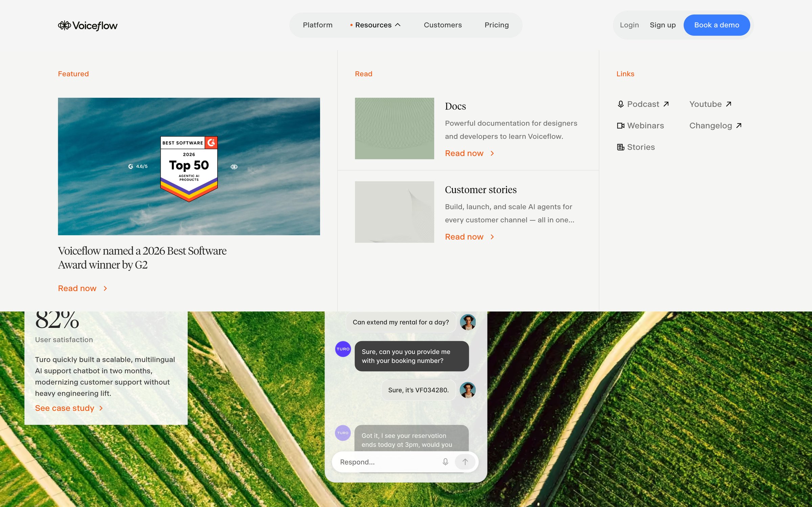The height and width of the screenshot is (507, 812).
Task: Click the green Docs thumbnail
Action: click(394, 129)
